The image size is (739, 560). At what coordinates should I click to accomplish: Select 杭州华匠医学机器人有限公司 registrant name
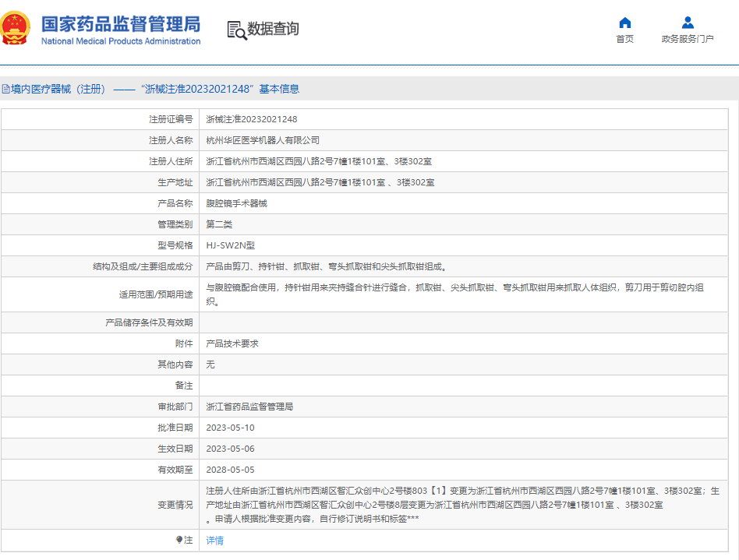pyautogui.click(x=263, y=140)
